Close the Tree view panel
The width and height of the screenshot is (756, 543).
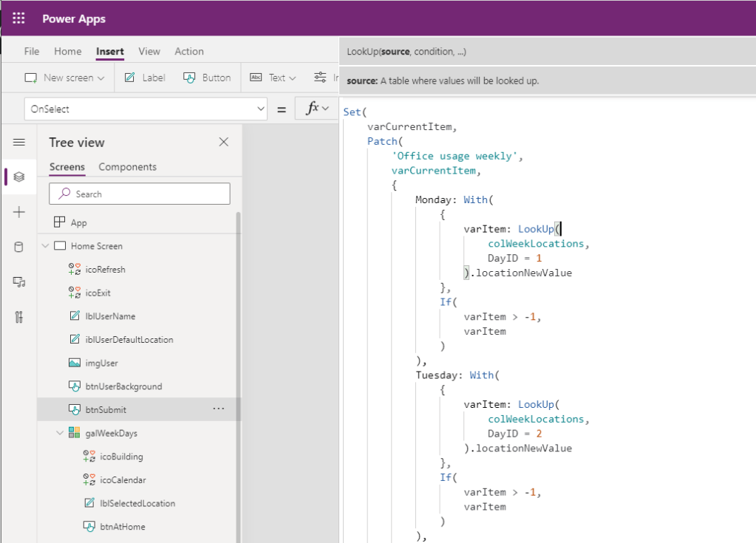click(224, 142)
